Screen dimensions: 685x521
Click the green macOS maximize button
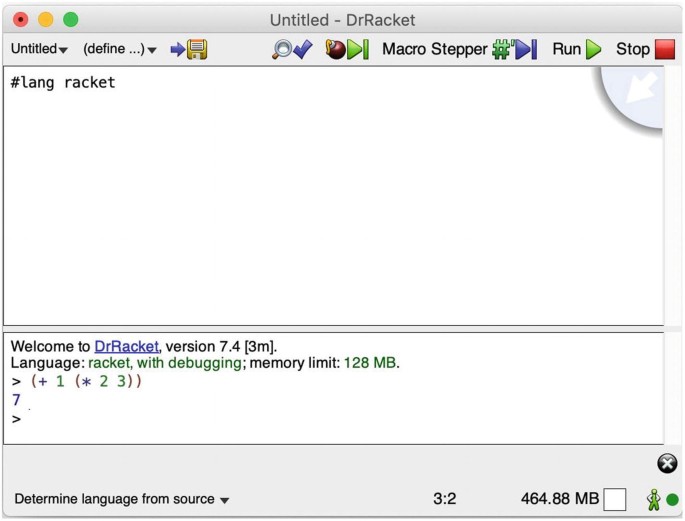[70, 19]
